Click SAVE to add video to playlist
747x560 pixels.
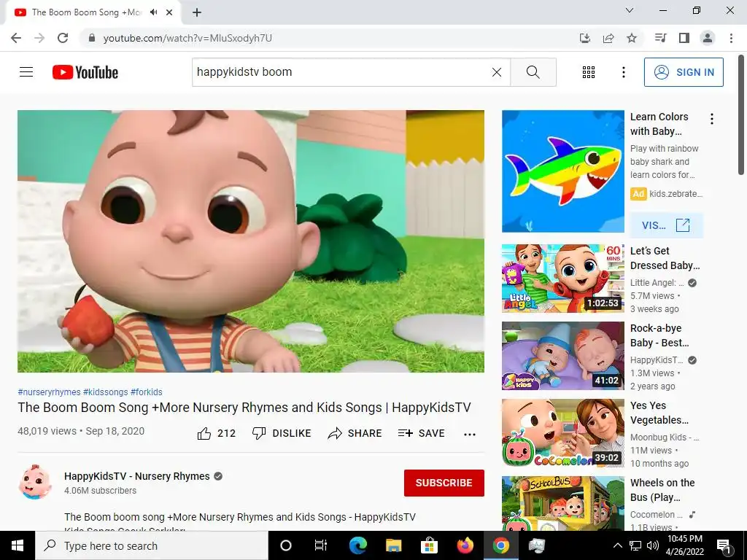tap(422, 433)
